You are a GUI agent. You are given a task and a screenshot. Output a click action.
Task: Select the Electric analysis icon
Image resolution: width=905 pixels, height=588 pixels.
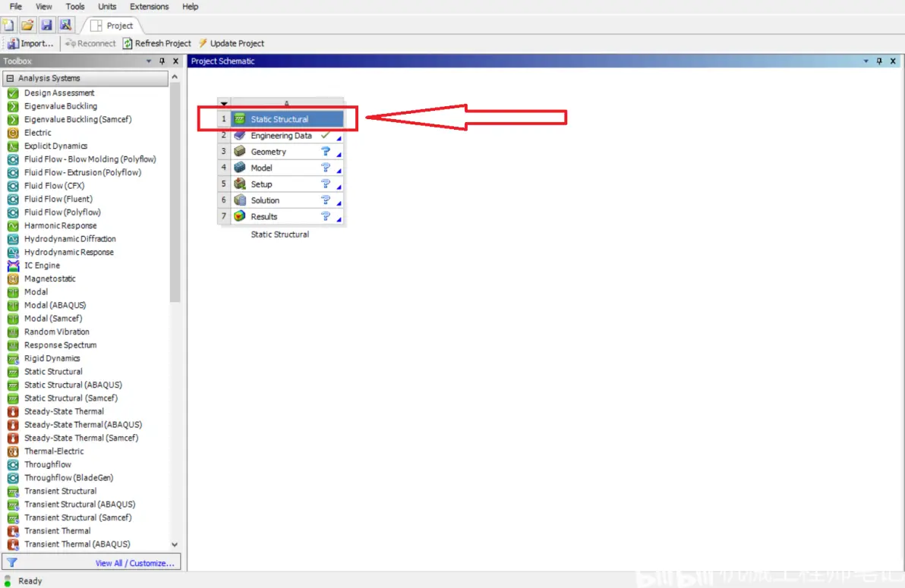coord(13,133)
